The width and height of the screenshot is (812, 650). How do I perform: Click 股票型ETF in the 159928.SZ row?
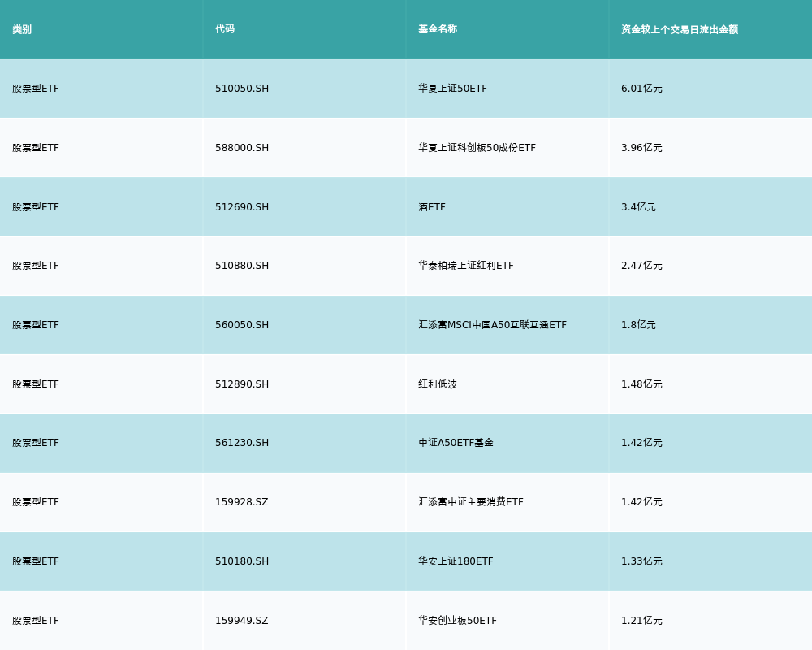[36, 502]
